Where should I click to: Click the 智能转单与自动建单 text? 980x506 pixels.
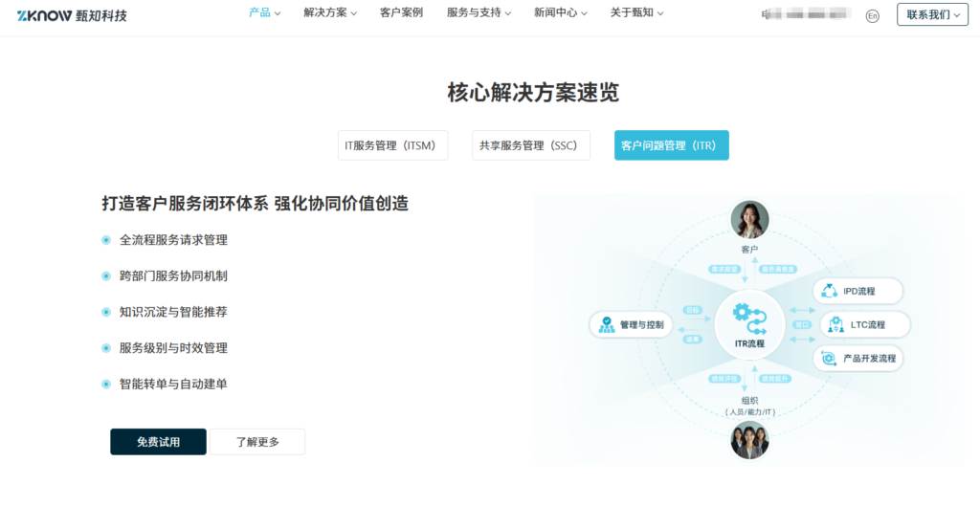click(173, 385)
